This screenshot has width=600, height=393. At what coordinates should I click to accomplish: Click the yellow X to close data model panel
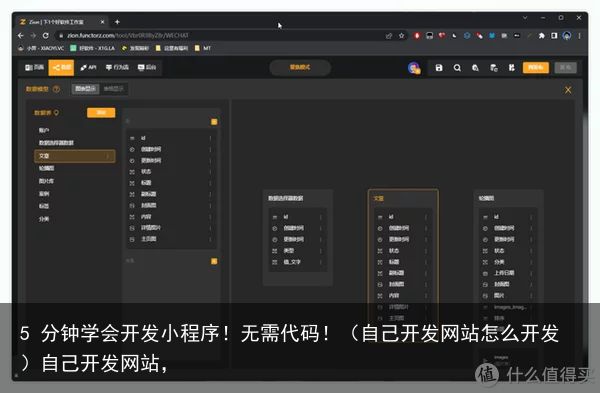(x=568, y=90)
